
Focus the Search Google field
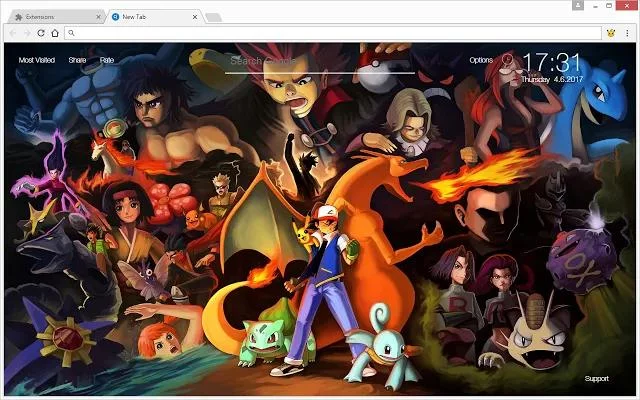[x=320, y=62]
